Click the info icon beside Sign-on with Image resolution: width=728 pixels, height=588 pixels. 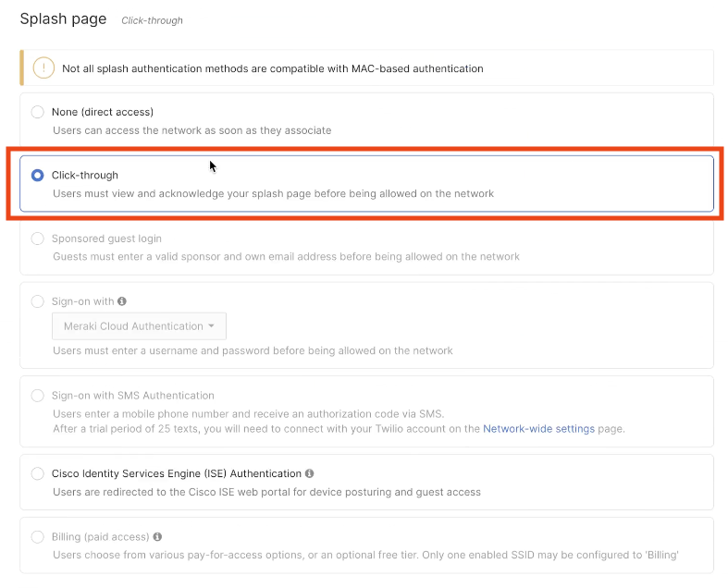click(122, 301)
